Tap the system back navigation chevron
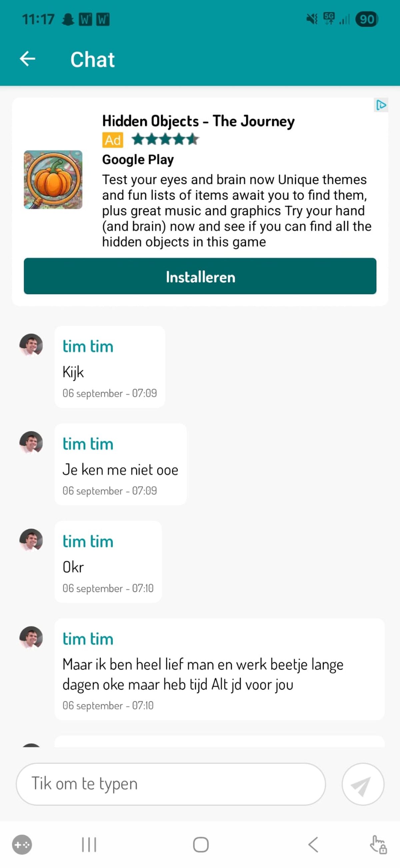This screenshot has height=868, width=400. point(313,844)
